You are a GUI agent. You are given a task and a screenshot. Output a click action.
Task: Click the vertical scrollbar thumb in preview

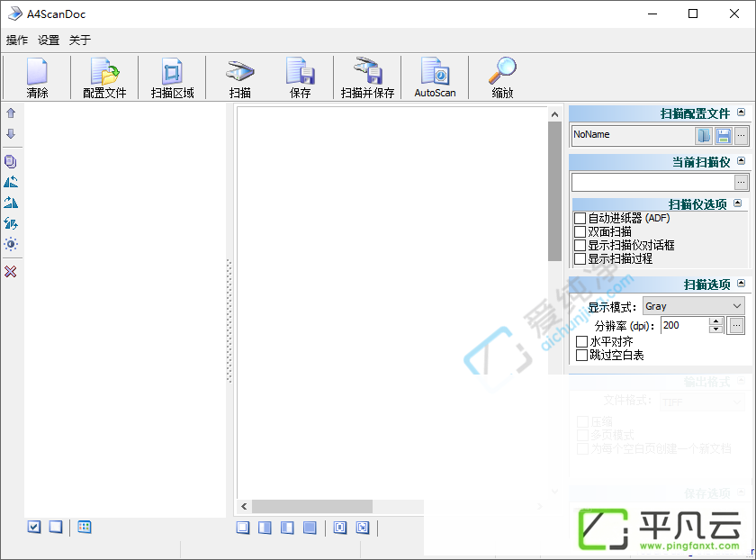554,192
